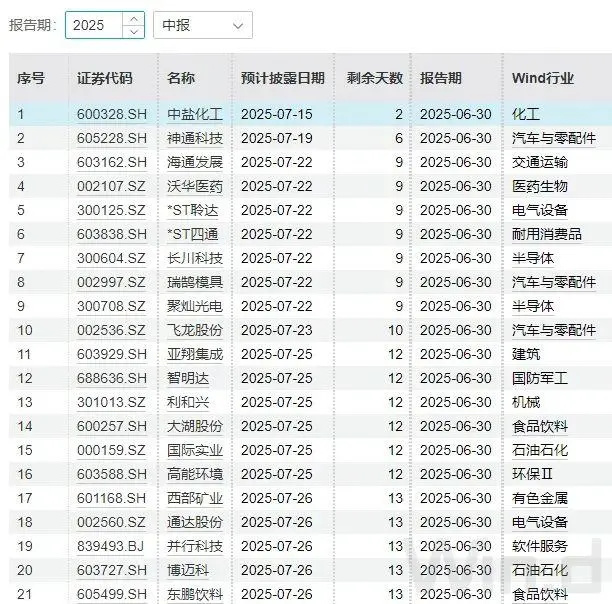This screenshot has height=604, width=612.
Task: Open stock code 300125.SZ link
Action: coord(111,210)
